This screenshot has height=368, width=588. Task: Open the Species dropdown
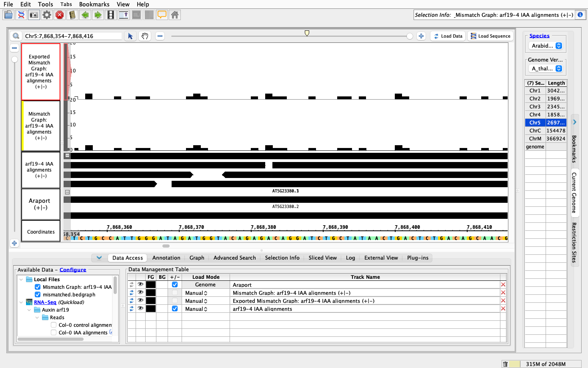[547, 46]
